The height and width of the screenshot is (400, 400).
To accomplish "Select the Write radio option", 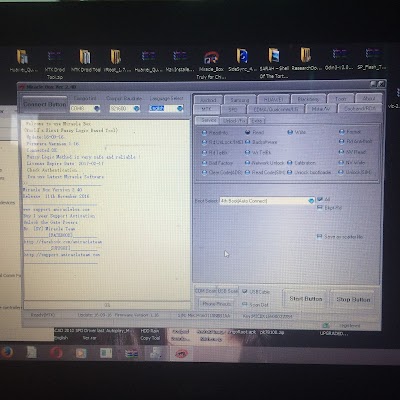I will tap(296, 132).
